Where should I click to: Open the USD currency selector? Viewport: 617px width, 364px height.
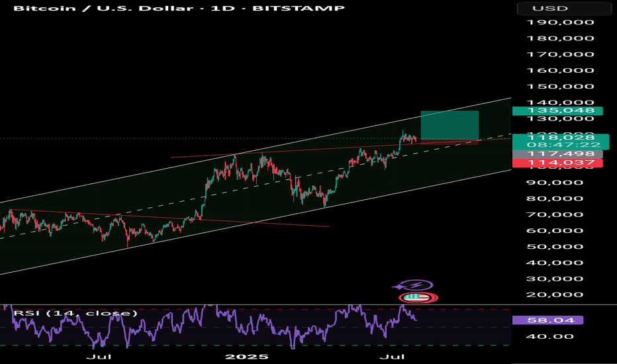[x=564, y=8]
